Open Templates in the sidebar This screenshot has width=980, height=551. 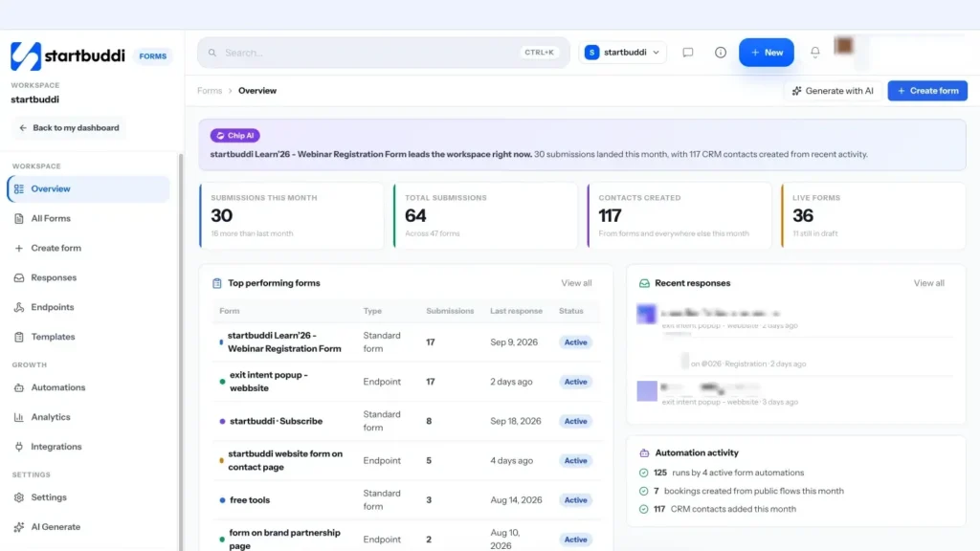pos(89,337)
